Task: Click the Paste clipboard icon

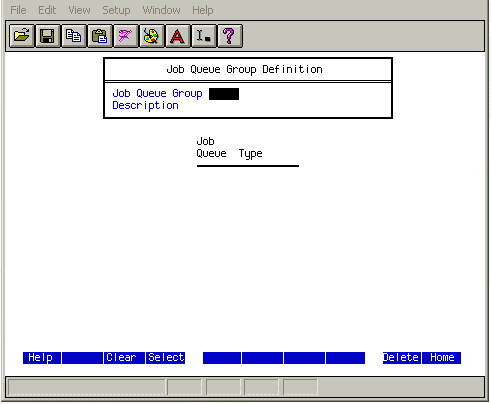Action: [100, 36]
